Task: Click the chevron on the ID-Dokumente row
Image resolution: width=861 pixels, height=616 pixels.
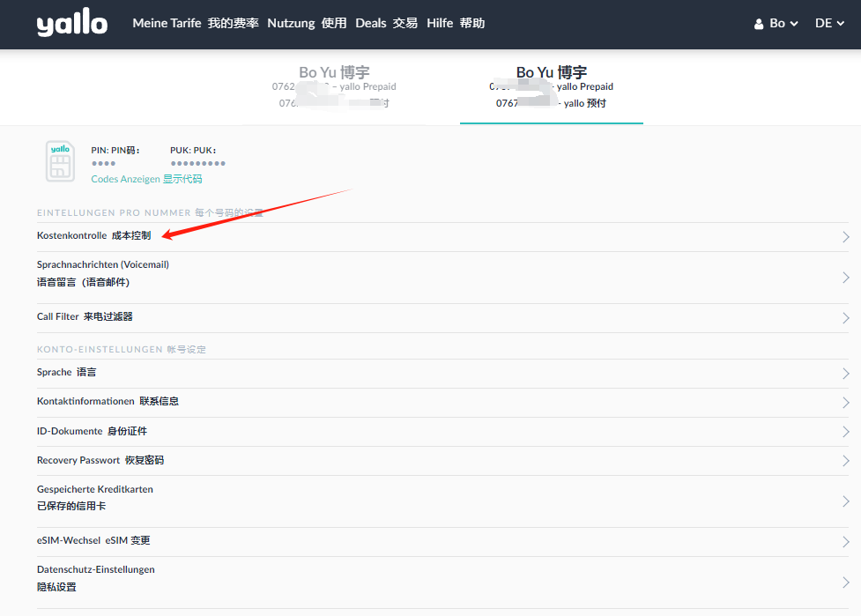Action: tap(846, 432)
